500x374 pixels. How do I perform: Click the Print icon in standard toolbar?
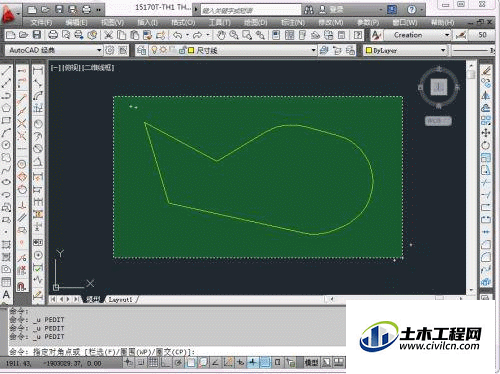53,35
